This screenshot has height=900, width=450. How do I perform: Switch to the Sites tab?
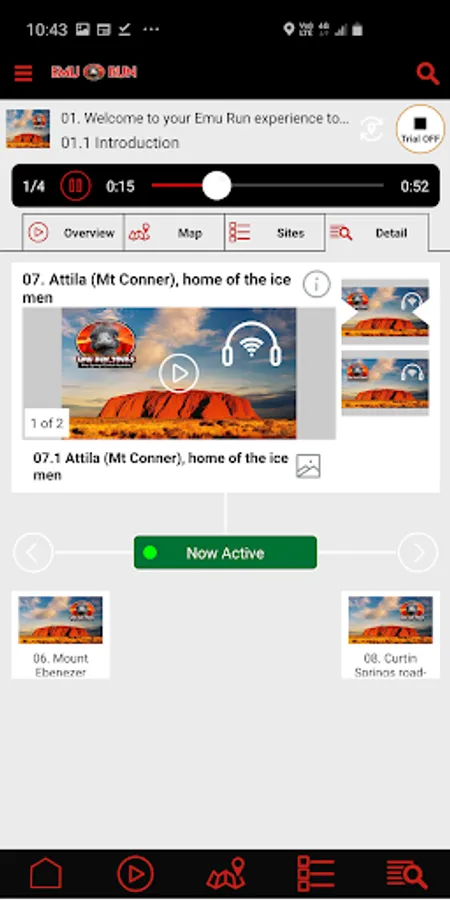(275, 233)
